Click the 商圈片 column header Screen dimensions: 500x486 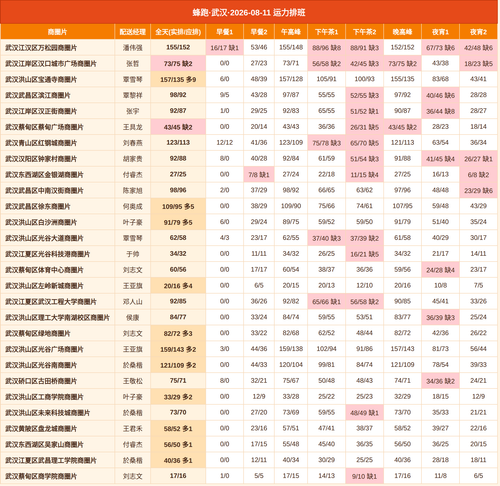tap(57, 32)
